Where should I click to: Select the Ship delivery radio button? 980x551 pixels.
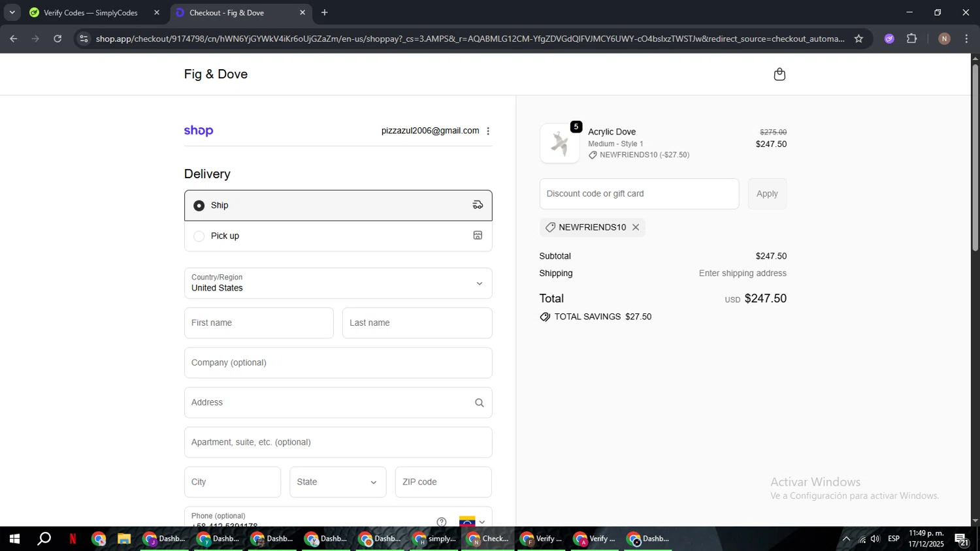click(x=199, y=206)
